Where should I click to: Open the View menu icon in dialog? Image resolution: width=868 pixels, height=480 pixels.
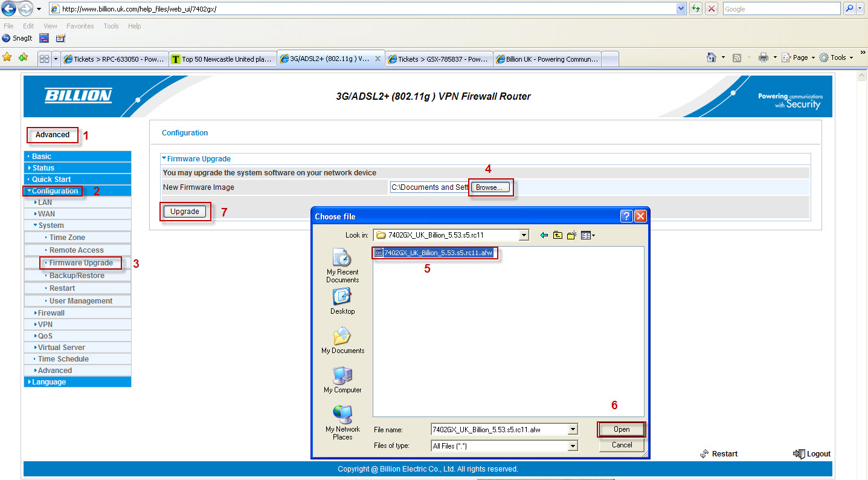(x=588, y=235)
